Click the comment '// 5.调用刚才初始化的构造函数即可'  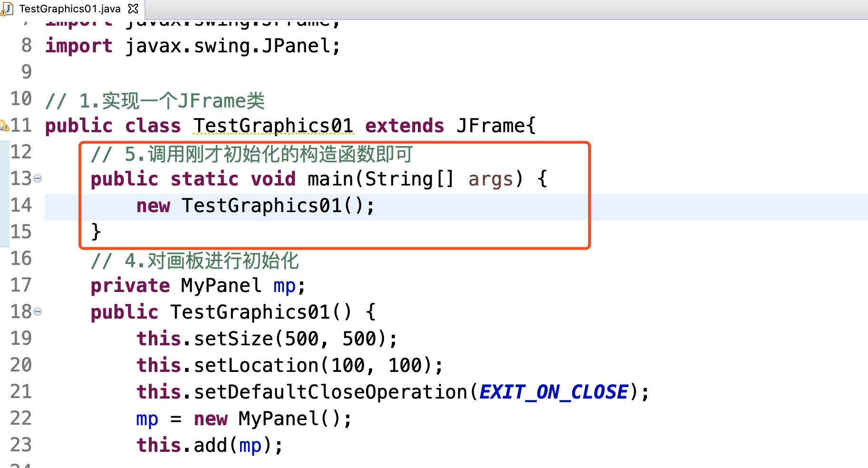(251, 154)
